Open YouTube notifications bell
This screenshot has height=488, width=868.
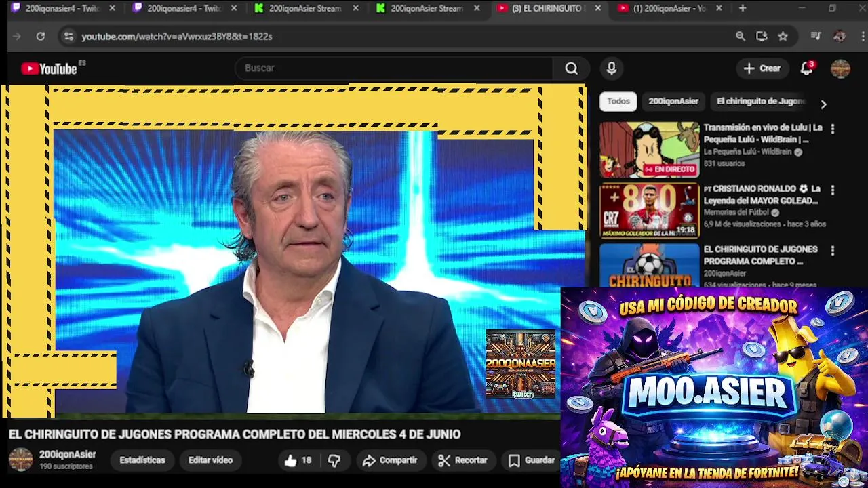[806, 68]
